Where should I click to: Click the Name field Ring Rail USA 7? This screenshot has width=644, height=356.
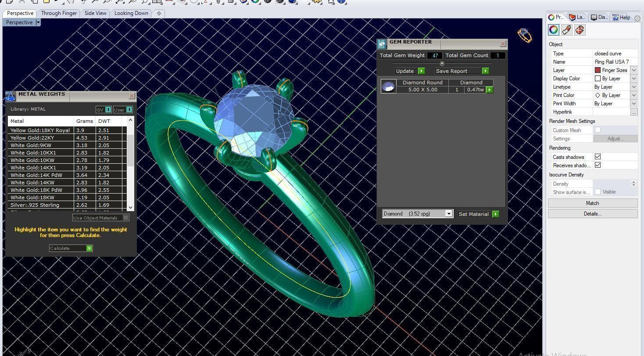[615, 62]
